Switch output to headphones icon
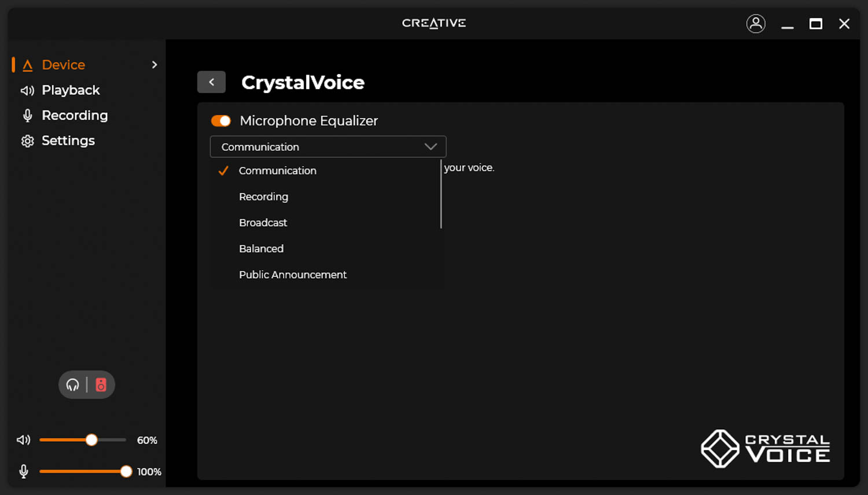868x495 pixels. (72, 385)
